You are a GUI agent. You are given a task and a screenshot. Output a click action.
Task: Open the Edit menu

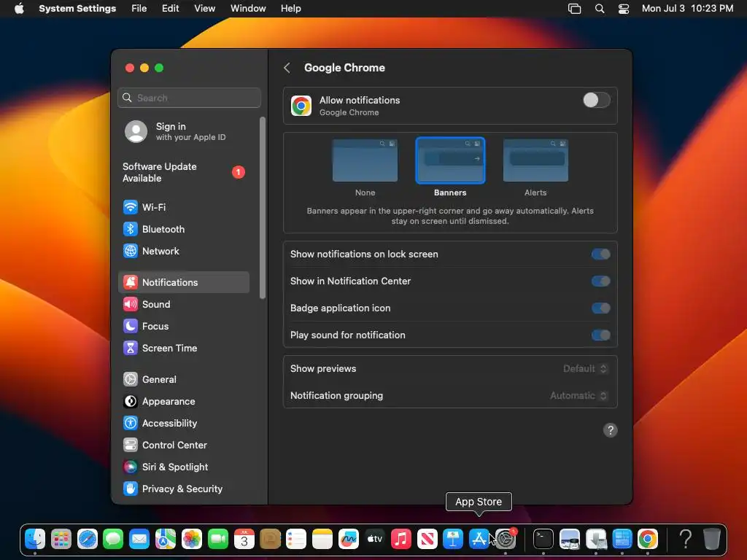[170, 9]
